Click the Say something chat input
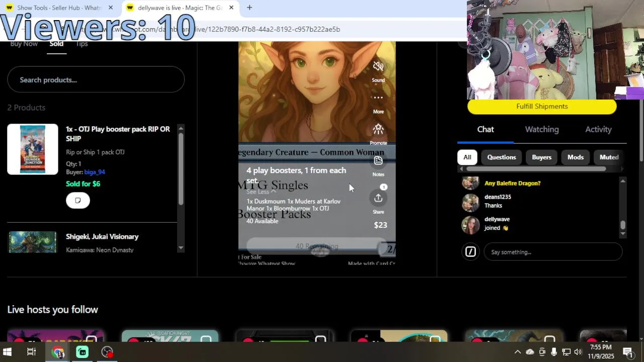Viewport: 644px width, 362px height. 553,252
